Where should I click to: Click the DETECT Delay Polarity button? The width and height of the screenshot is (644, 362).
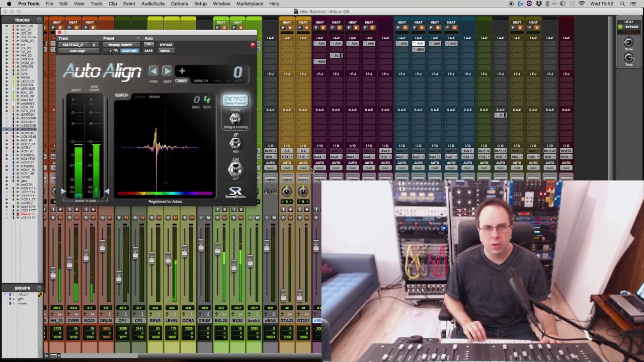coord(235,100)
